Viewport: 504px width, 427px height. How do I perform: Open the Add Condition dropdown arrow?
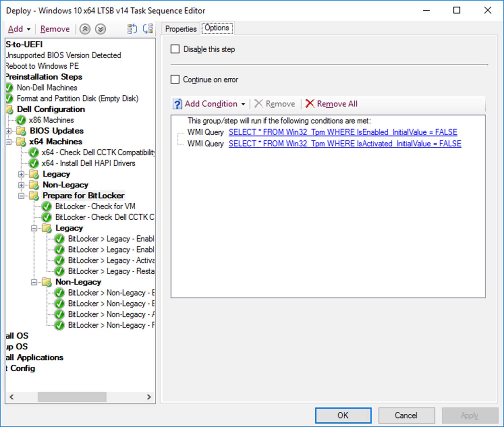[243, 104]
